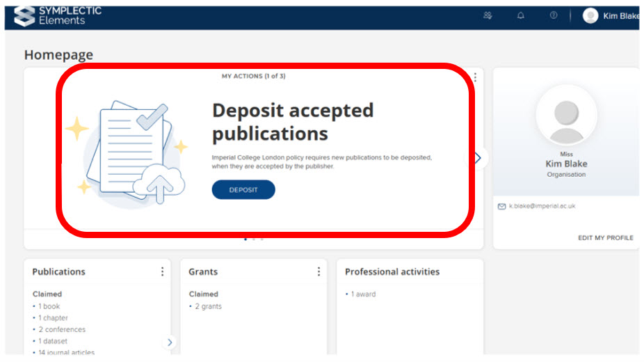Screen dimensions: 644x362
Task: Click the help question mark icon
Action: [554, 16]
